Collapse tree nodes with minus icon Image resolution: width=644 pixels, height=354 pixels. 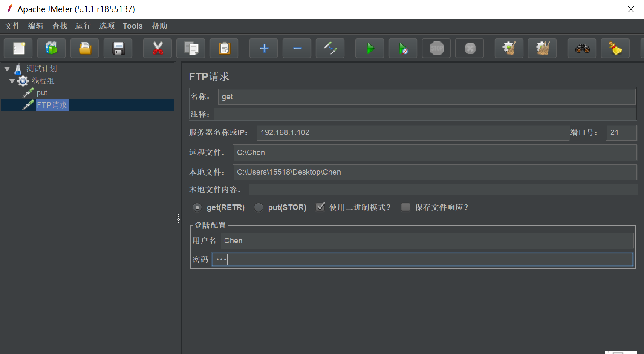pyautogui.click(x=297, y=48)
